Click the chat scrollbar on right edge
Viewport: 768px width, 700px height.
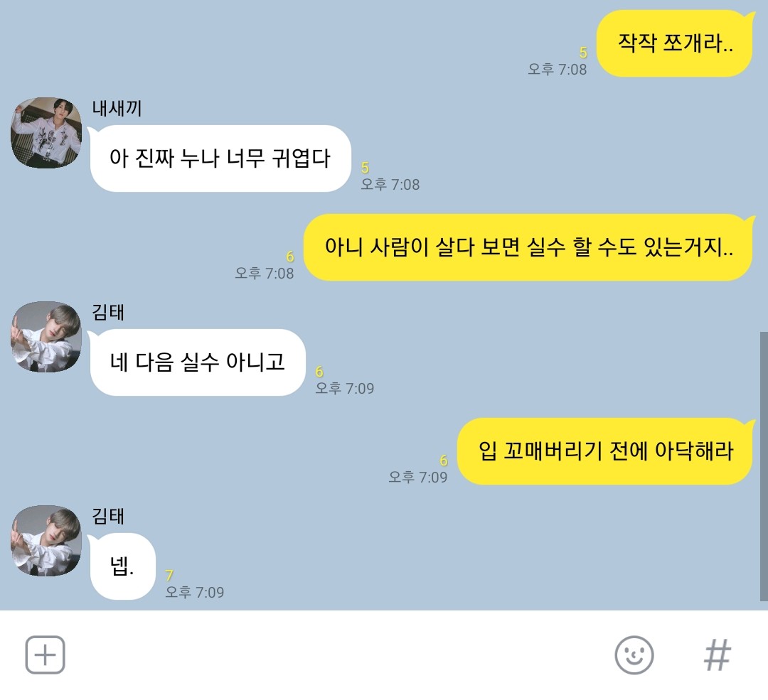pyautogui.click(x=764, y=466)
